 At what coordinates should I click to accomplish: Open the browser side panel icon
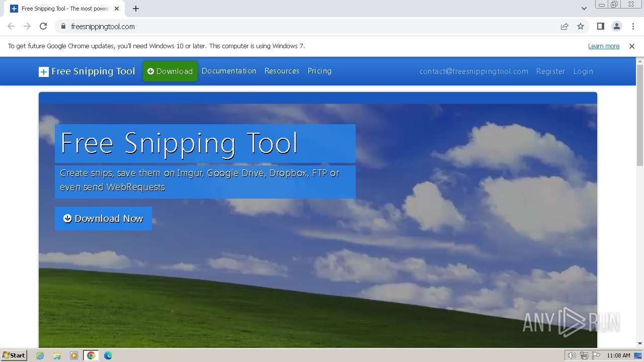click(600, 26)
